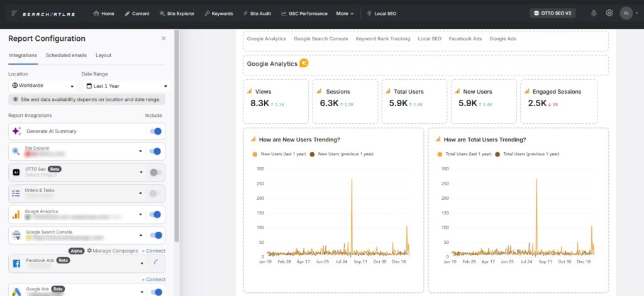Screen dimensions: 644x296
Task: Click Manage Campaigns link
Action: tap(113, 250)
